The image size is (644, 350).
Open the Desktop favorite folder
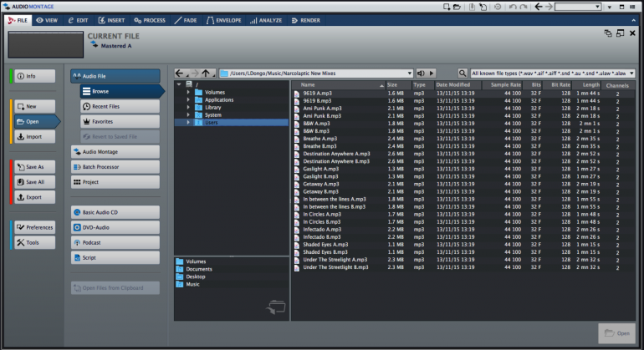(x=195, y=276)
